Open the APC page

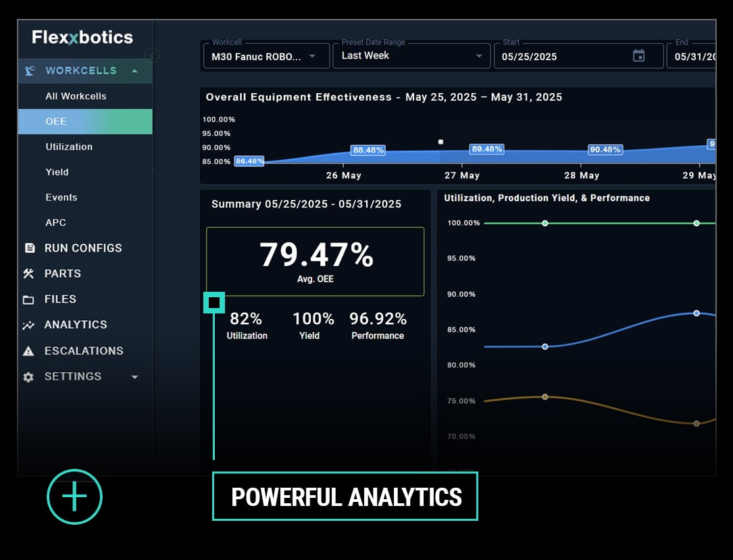click(x=55, y=222)
